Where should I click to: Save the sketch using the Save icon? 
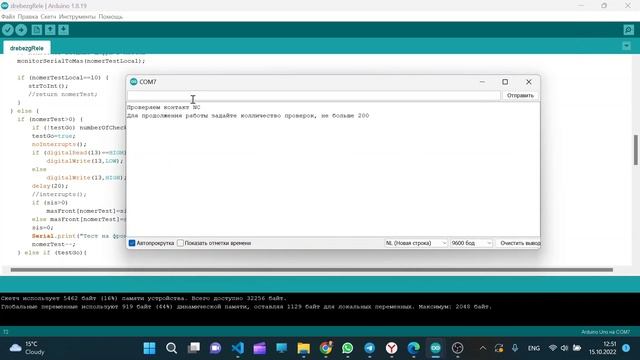[x=63, y=30]
